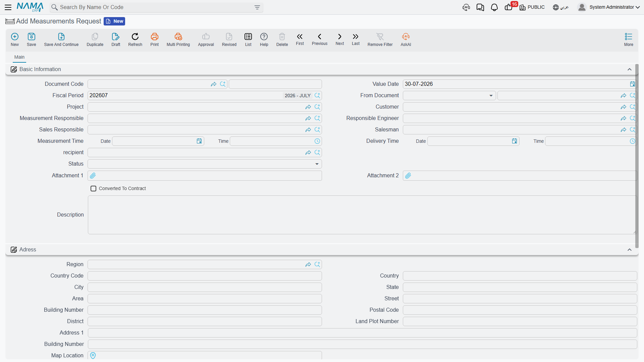Click the Approval toolbar icon
The width and height of the screenshot is (644, 362).
[206, 39]
